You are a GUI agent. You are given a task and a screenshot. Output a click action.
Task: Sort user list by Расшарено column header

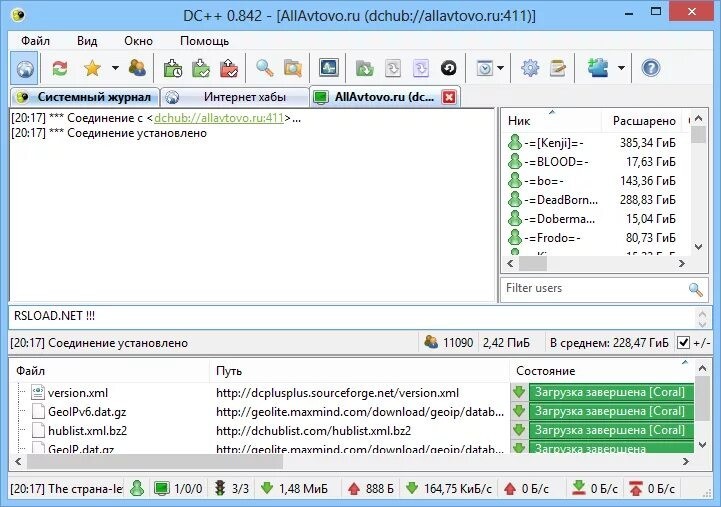[644, 120]
